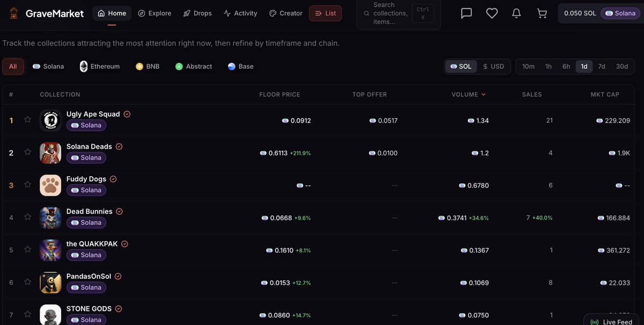Open the chat messages icon

click(467, 13)
